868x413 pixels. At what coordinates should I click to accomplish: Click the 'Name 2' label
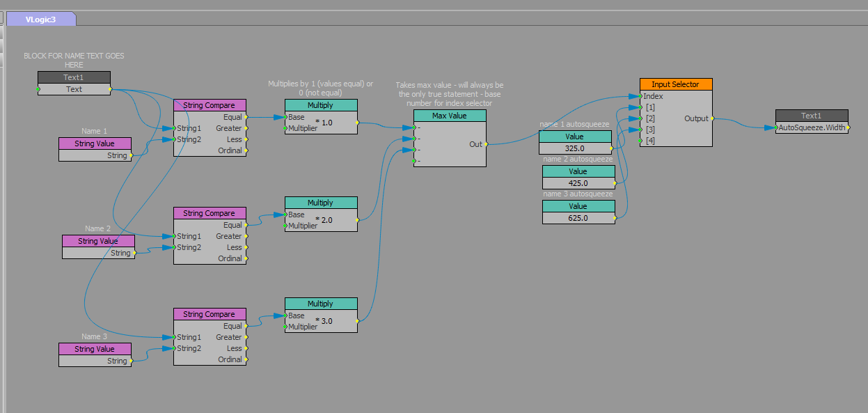[x=98, y=228]
